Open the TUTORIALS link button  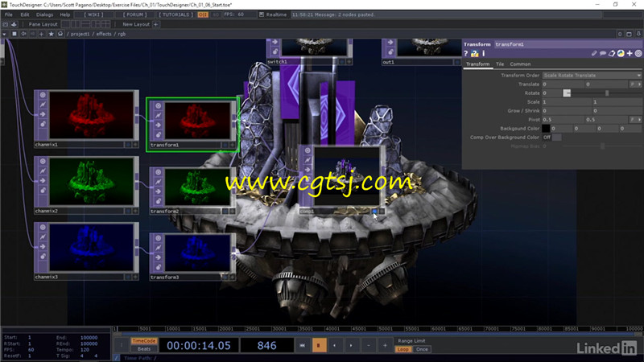[x=175, y=14]
